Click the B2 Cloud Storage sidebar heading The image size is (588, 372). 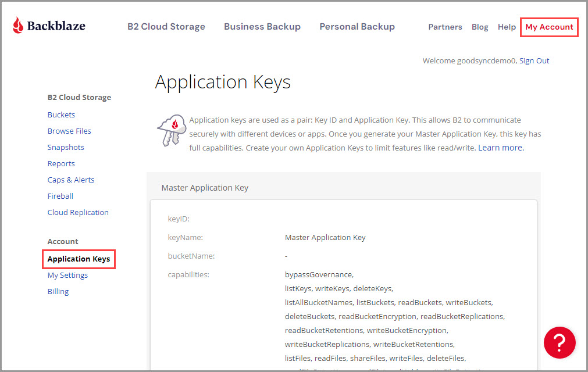point(79,98)
